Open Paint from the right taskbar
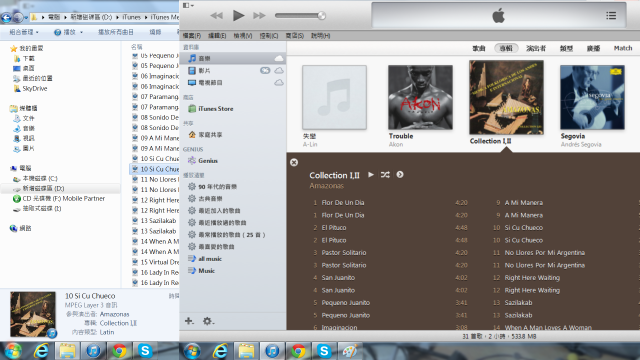The width and height of the screenshot is (640, 360). (x=350, y=351)
